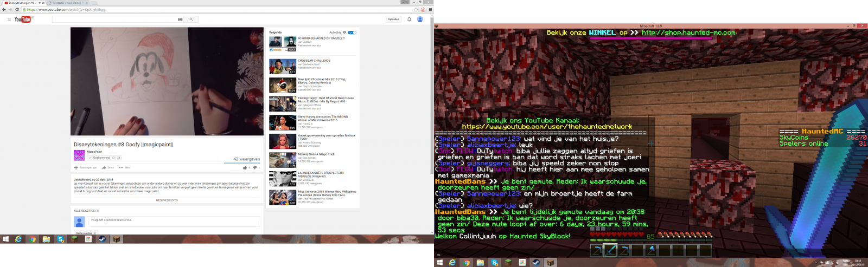
Task: Open Feeling Happy Vocal Deep House video
Action: point(283,103)
